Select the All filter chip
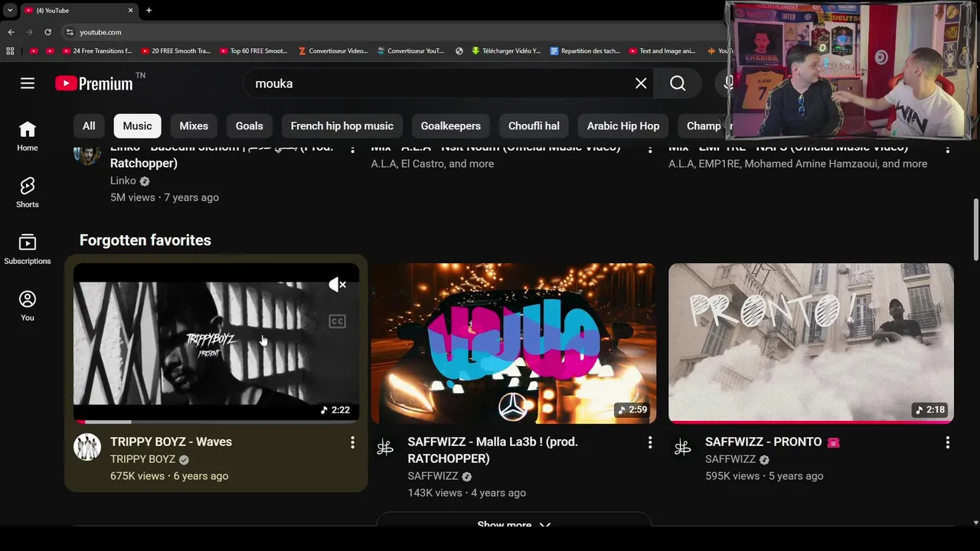980x551 pixels. (89, 126)
